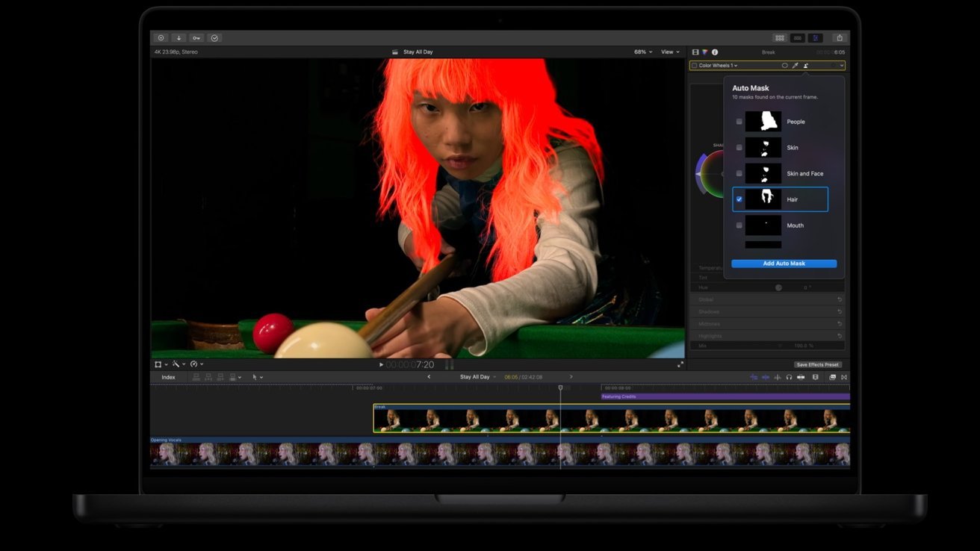The image size is (980, 551).
Task: Click the background tasks checkmark icon
Action: (214, 38)
